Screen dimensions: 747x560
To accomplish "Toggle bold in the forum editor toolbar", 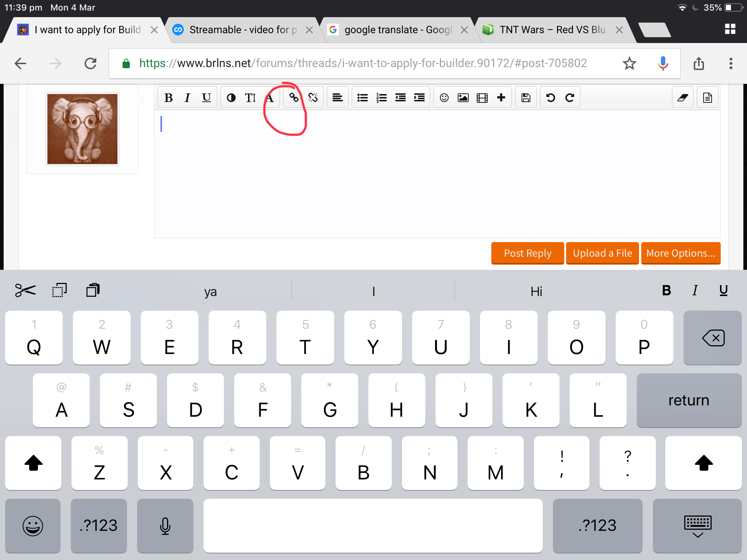I will click(168, 97).
